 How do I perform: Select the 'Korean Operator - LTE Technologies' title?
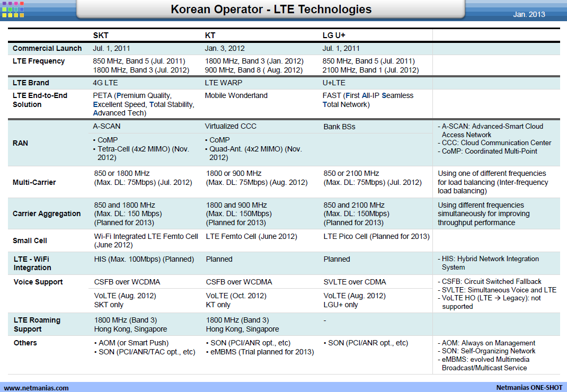(271, 9)
